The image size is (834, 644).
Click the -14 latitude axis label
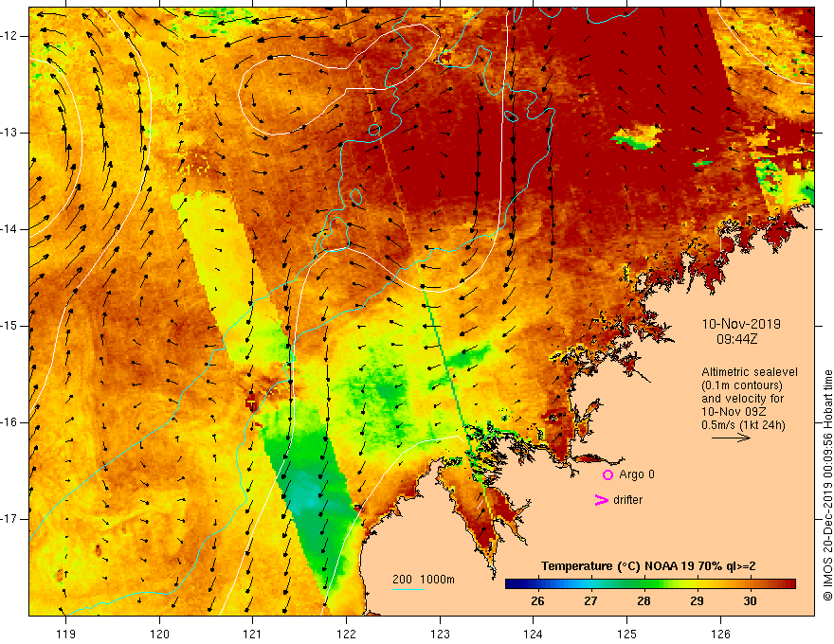point(10,229)
